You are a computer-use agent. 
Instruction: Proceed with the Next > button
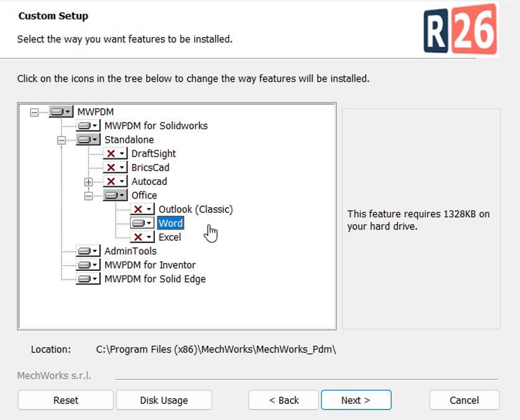(356, 400)
